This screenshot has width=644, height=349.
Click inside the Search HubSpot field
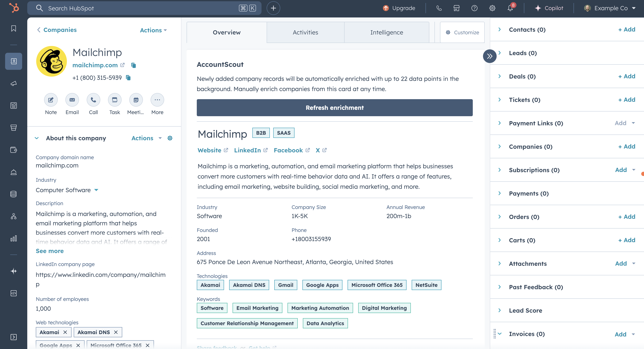pyautogui.click(x=144, y=8)
